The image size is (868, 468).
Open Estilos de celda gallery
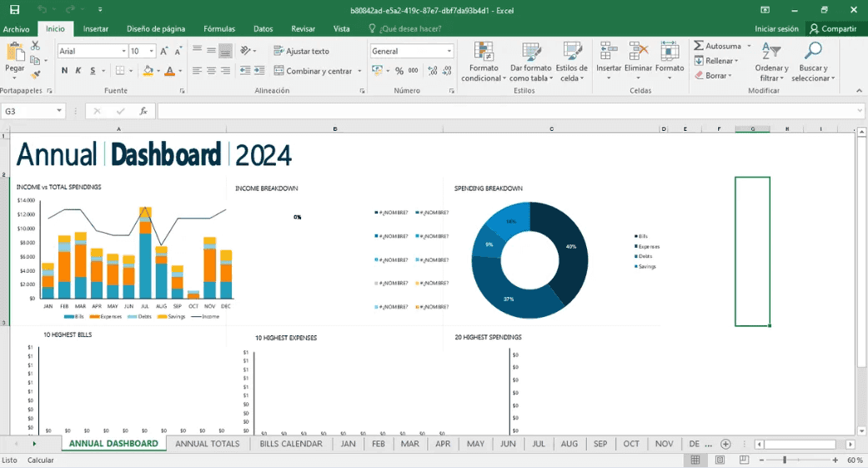[x=572, y=62]
